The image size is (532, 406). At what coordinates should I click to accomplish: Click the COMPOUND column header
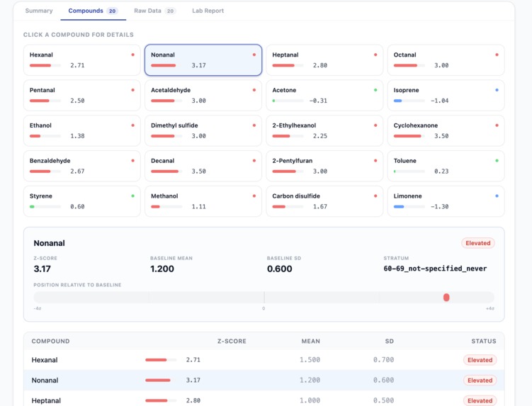pyautogui.click(x=50, y=341)
